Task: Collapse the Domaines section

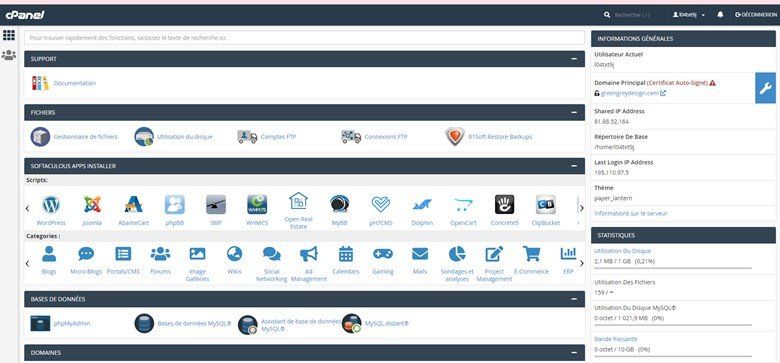Action: pyautogui.click(x=574, y=353)
